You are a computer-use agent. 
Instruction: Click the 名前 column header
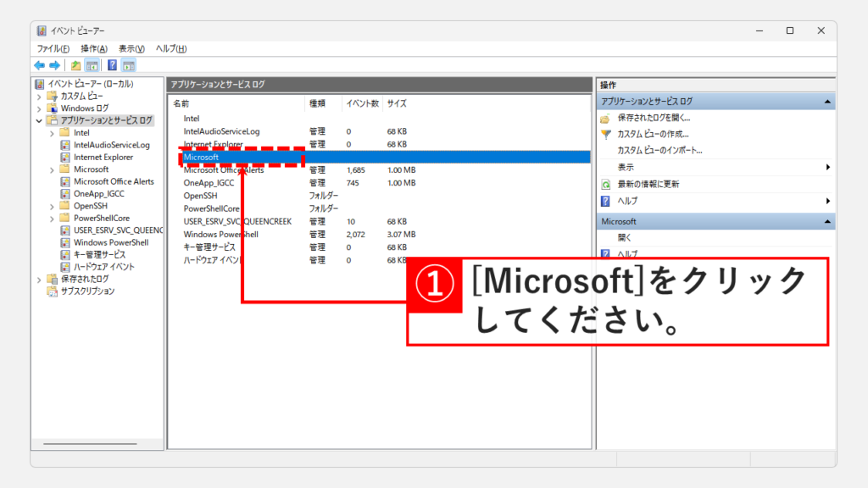(x=182, y=103)
